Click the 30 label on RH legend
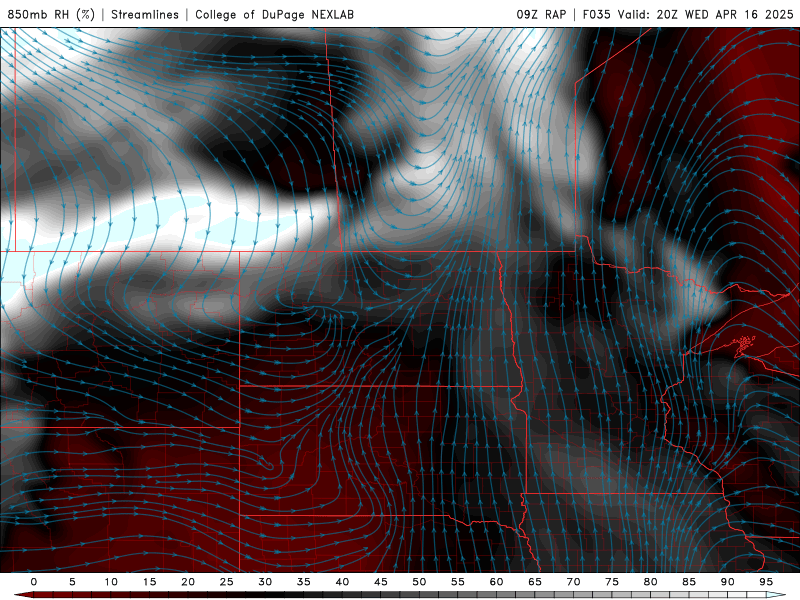 [x=265, y=582]
